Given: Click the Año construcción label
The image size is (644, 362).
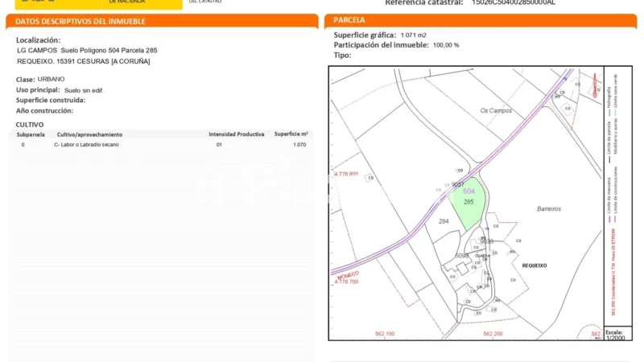Looking at the screenshot, I should tap(44, 111).
